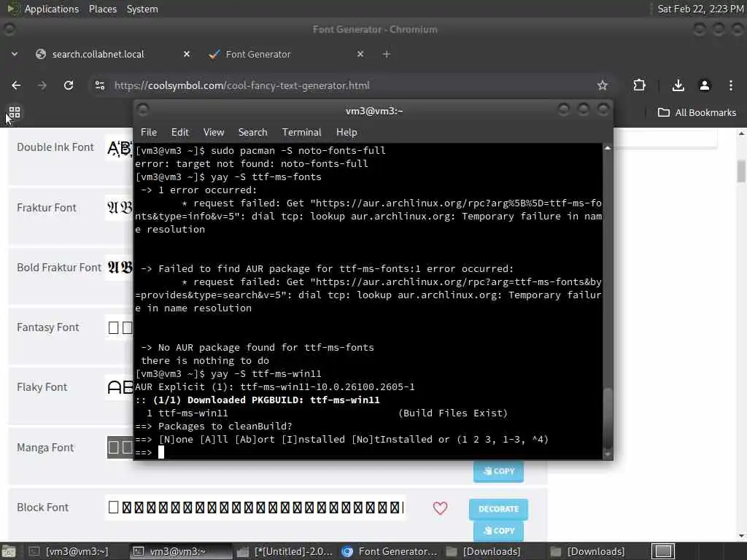747x560 pixels.
Task: Switch to the Font Generator tab
Action: click(258, 54)
